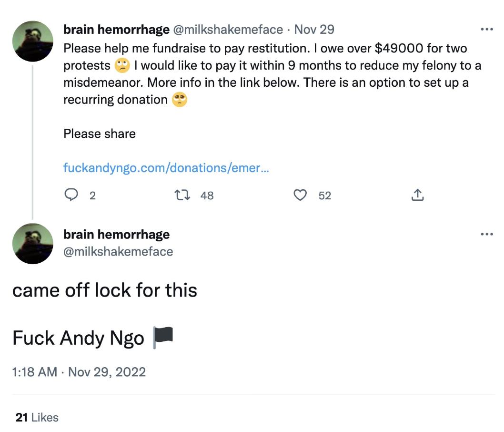The height and width of the screenshot is (432, 504).
Task: Open the brain hemorrhage display name in first tweet
Action: (116, 30)
